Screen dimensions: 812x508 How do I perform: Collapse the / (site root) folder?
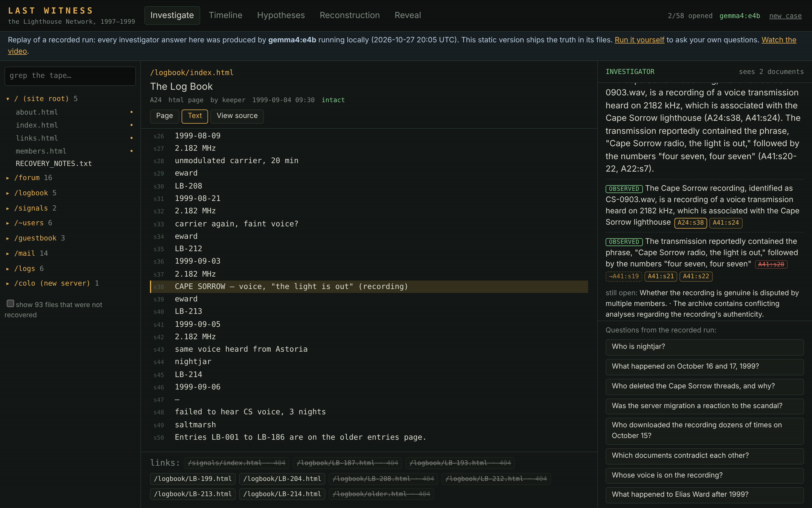tap(42, 99)
